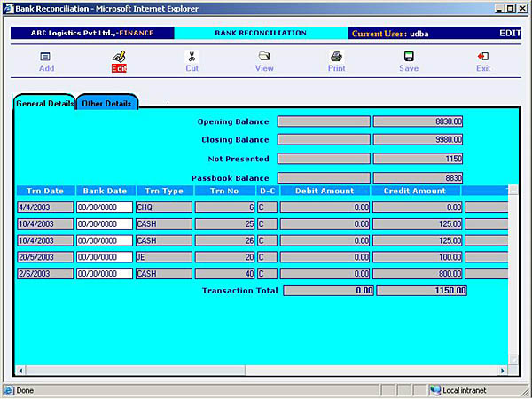
Task: Click the Cut scissors icon
Action: 192,57
